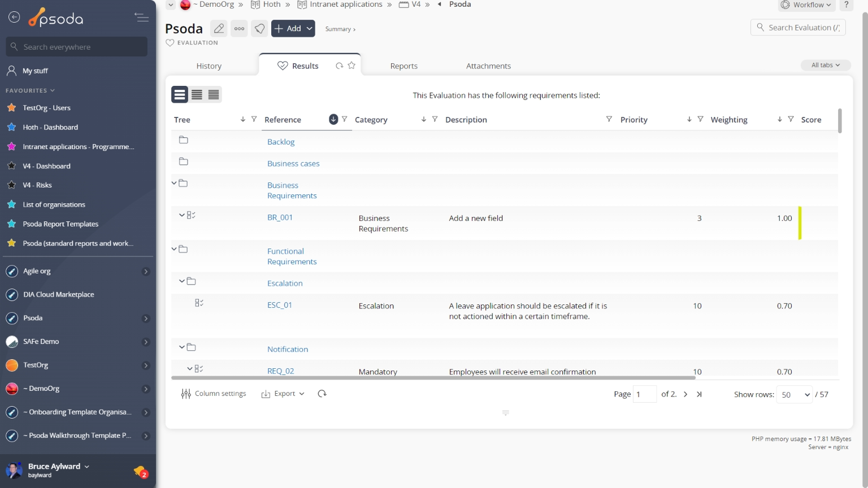Sort the Tree column

[243, 119]
